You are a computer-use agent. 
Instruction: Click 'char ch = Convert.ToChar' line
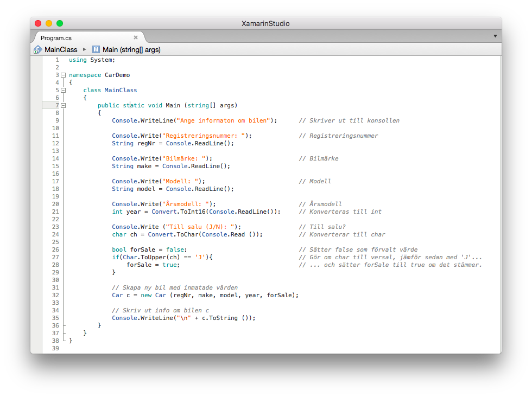(187, 234)
